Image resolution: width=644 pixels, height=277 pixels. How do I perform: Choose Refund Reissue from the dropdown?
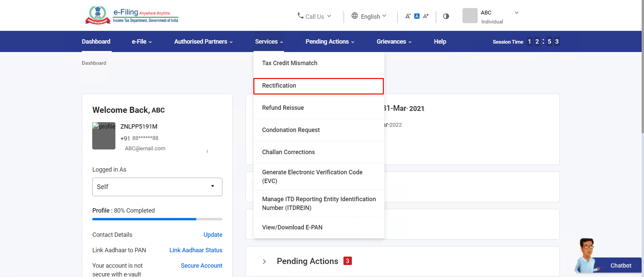click(x=283, y=108)
